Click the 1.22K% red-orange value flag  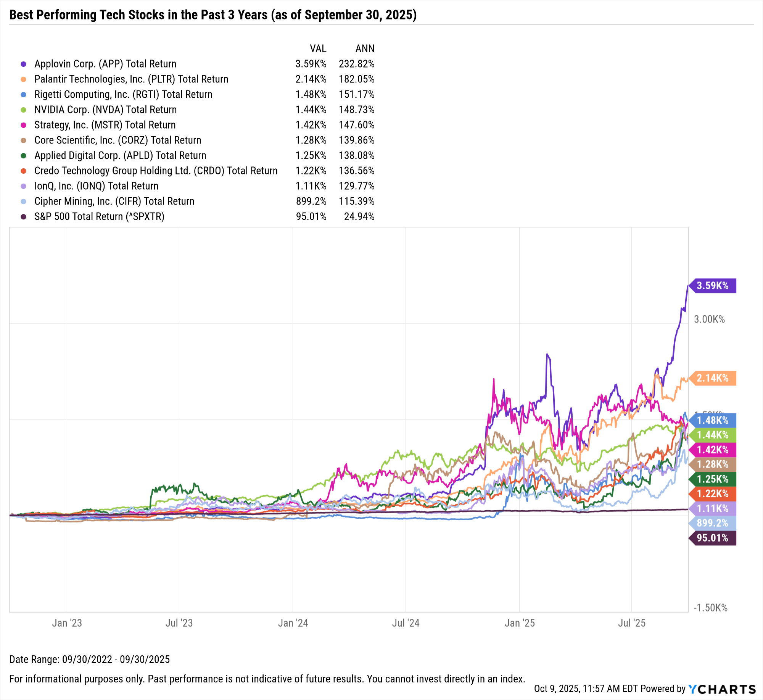(x=712, y=494)
